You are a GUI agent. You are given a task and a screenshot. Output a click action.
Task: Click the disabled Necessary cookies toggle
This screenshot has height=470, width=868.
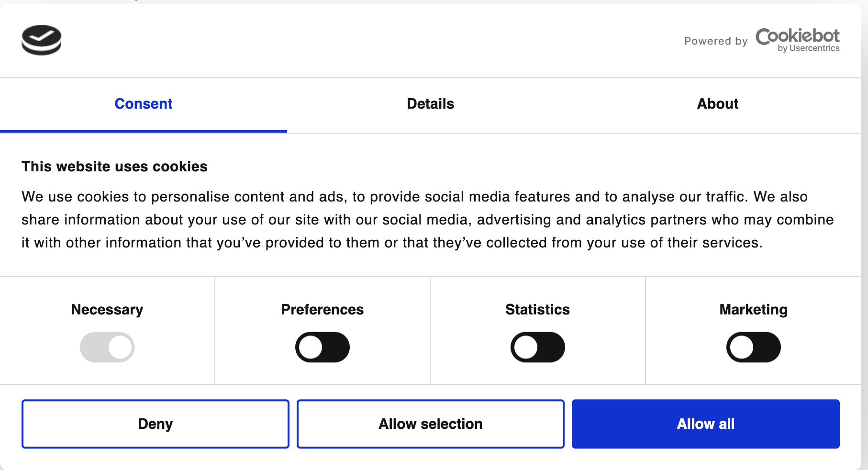(107, 347)
